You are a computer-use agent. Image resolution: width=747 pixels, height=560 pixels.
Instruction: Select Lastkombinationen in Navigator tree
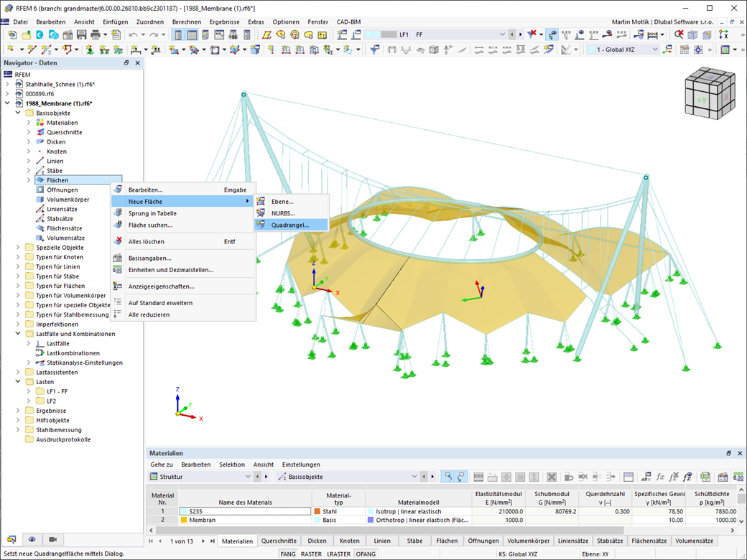(73, 353)
